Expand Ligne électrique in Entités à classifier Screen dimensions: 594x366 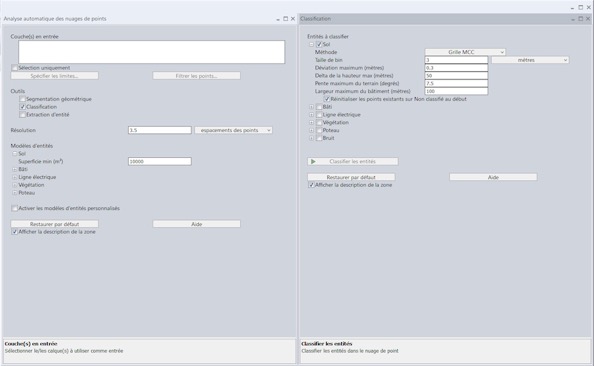pyautogui.click(x=311, y=114)
